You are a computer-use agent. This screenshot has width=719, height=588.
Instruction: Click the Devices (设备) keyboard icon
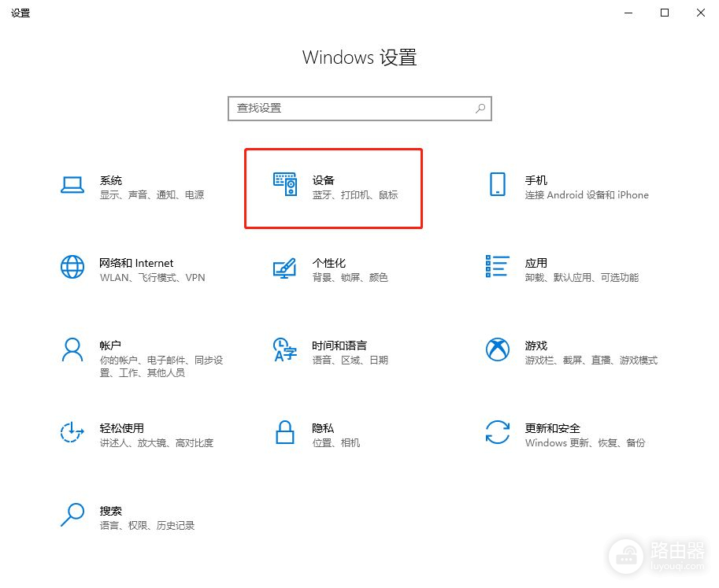(x=285, y=184)
